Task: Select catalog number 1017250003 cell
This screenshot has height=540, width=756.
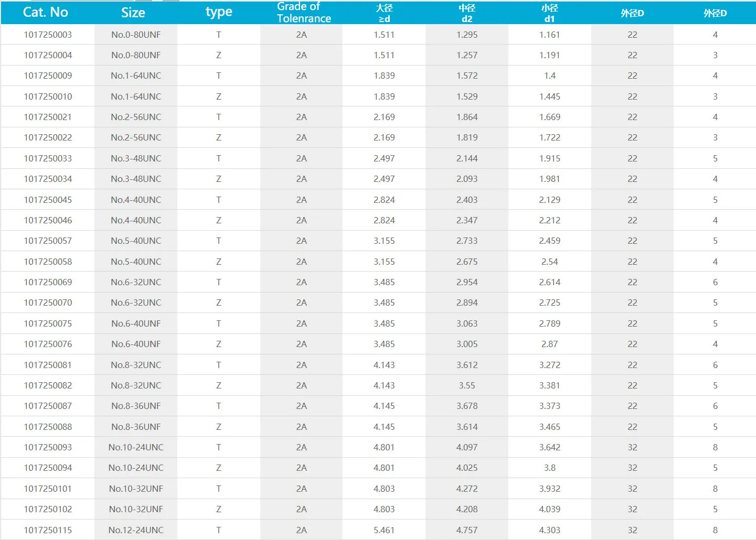Action: [x=48, y=35]
